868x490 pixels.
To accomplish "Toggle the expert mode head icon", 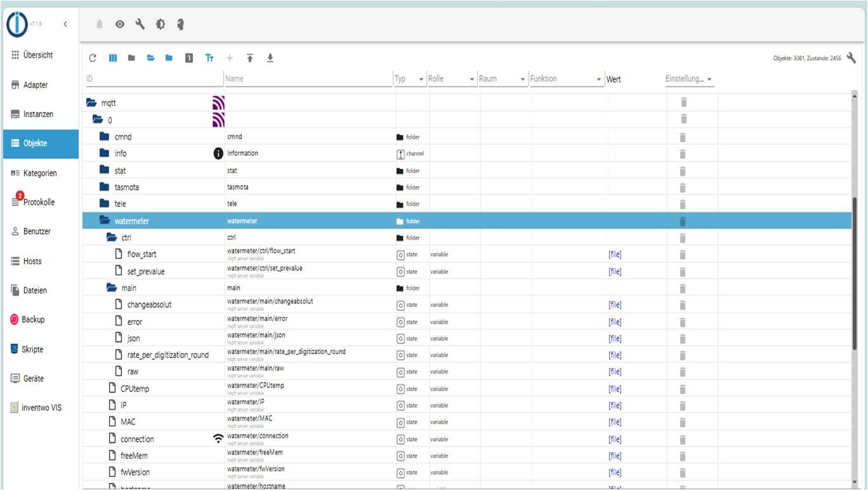I will 180,24.
